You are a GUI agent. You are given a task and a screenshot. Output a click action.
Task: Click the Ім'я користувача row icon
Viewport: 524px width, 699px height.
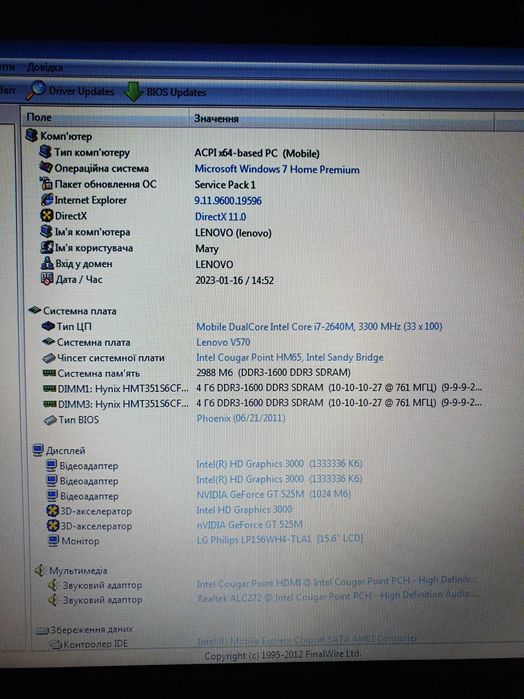pos(47,247)
